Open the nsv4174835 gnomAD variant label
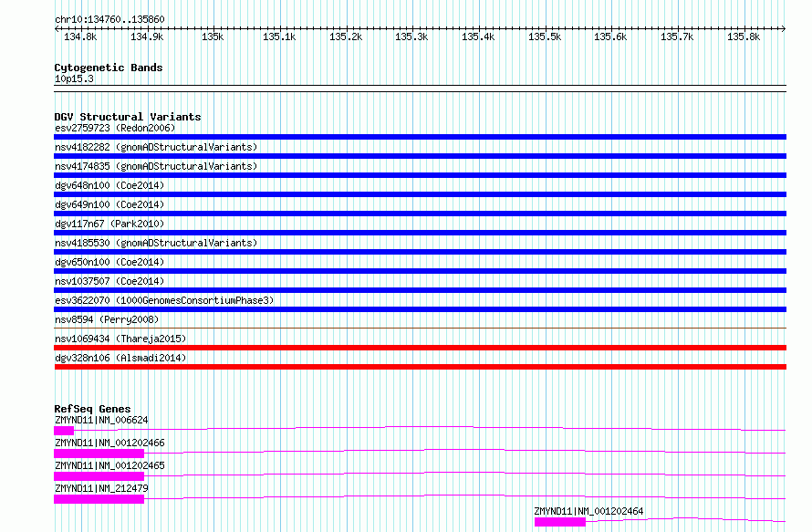 coord(156,166)
